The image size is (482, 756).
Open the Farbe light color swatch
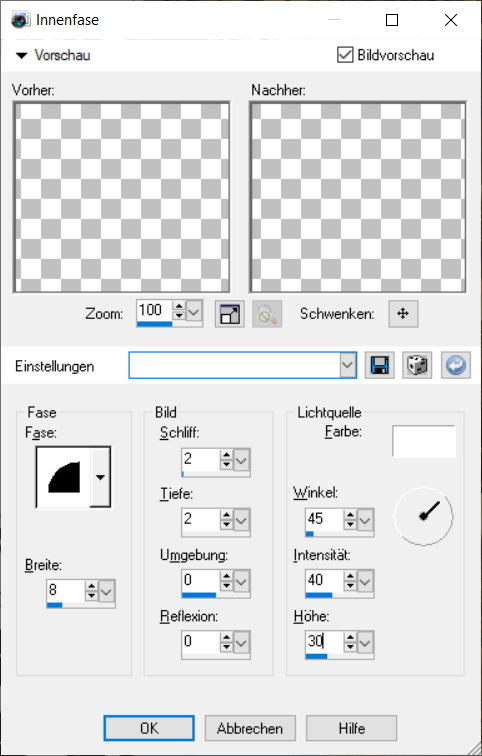pos(424,441)
